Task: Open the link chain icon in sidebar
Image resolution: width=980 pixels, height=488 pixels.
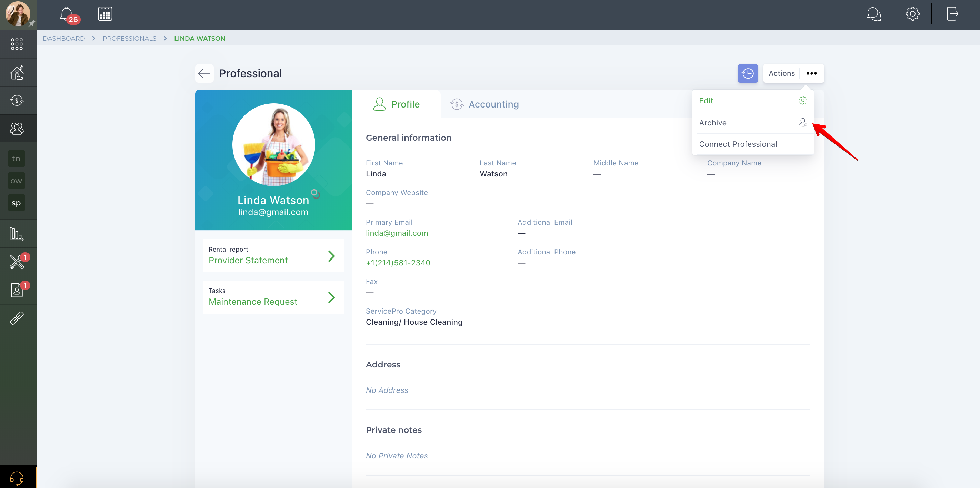Action: [x=17, y=318]
